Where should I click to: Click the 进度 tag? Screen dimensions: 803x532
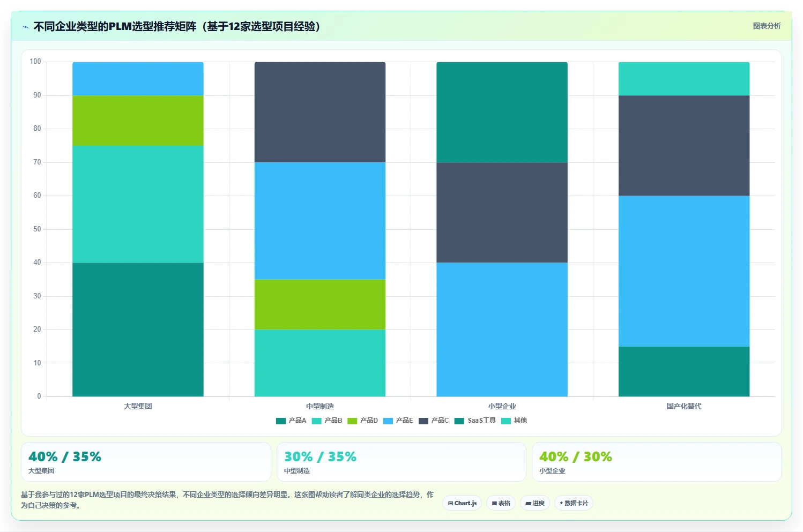click(535, 503)
